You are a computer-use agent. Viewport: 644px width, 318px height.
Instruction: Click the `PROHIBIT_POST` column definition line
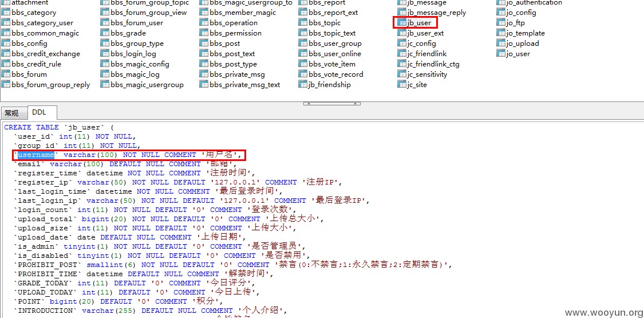tap(233, 265)
